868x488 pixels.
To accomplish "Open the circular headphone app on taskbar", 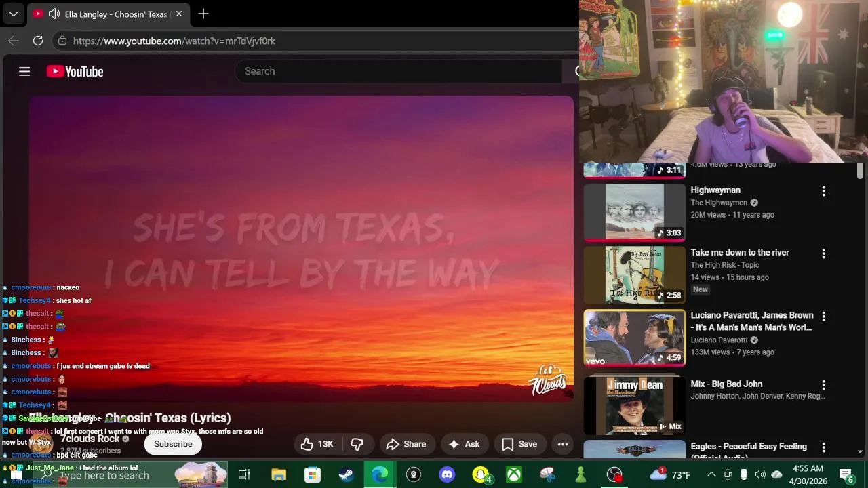I will coord(414,474).
